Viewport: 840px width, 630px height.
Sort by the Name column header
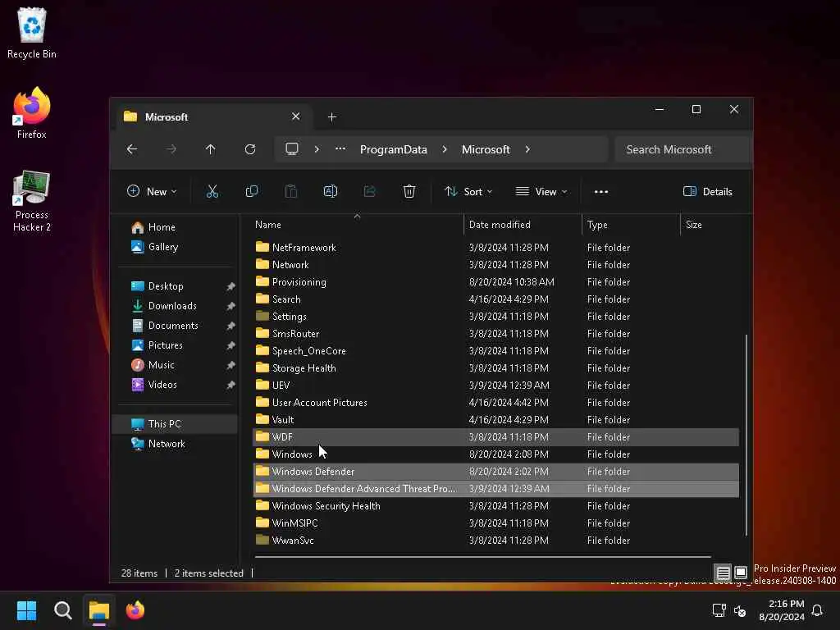click(x=357, y=225)
